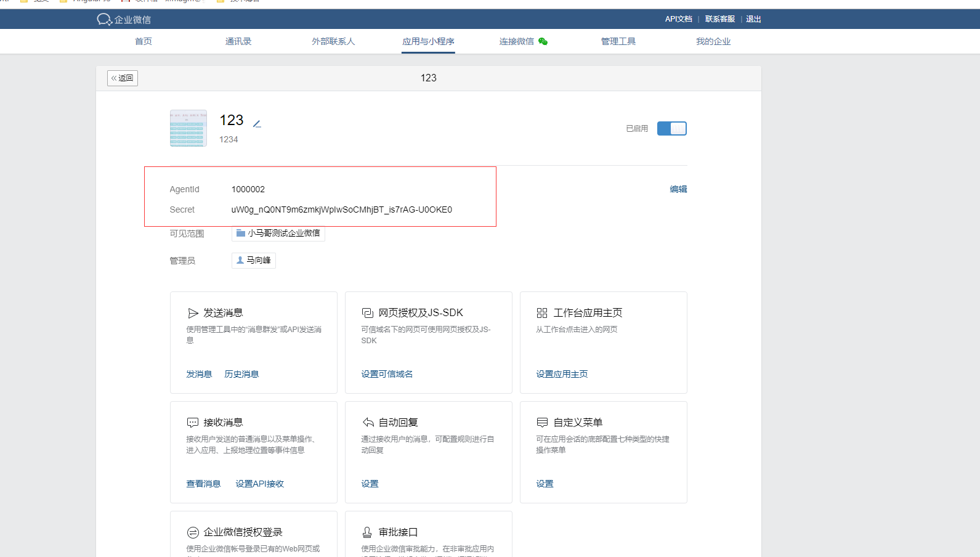
Task: Click 设置 under 自动回复
Action: pos(370,484)
